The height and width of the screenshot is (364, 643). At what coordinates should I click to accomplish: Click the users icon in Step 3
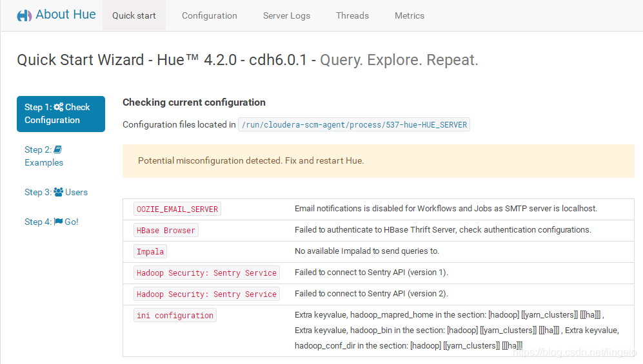tap(59, 192)
